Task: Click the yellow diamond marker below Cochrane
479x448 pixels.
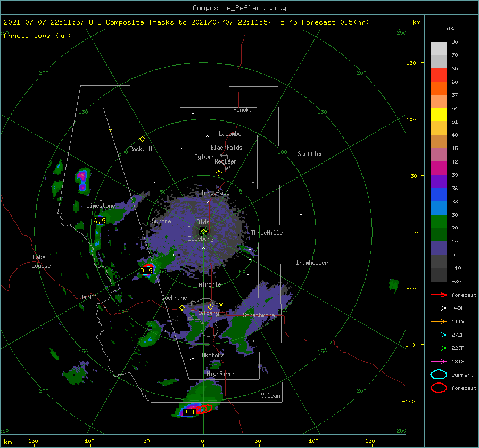Action: (183, 308)
